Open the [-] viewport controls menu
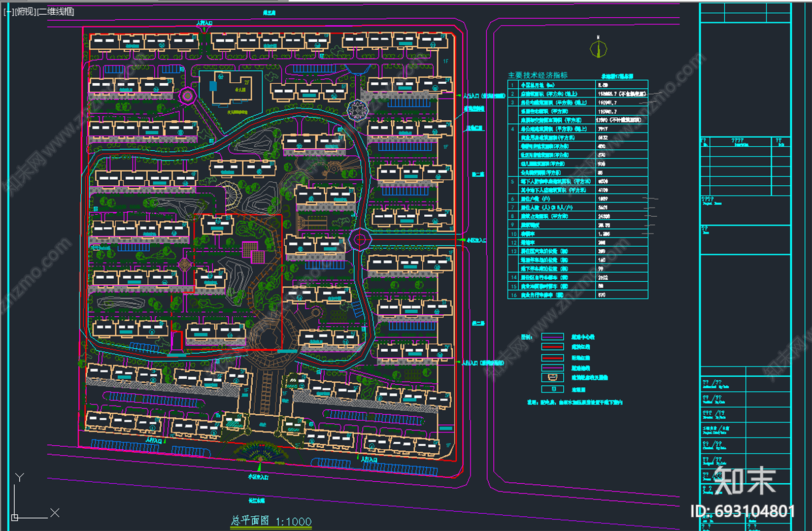 [x=9, y=12]
